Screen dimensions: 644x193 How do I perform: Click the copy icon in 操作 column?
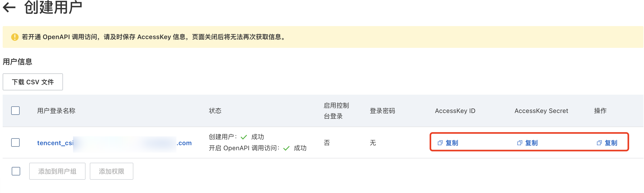tap(599, 143)
